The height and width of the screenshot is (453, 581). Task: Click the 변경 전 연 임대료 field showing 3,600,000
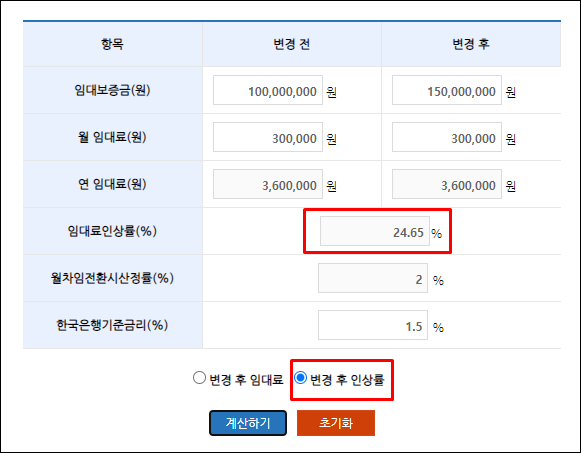pos(268,184)
